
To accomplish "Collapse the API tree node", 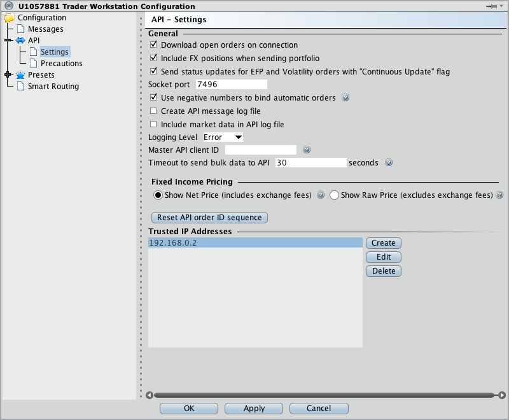I will (x=8, y=40).
